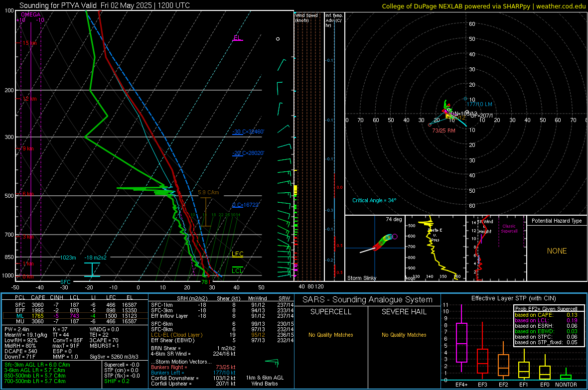Select the LCL-EL (Cloud Layer) row
The height and width of the screenshot is (390, 588).
tap(222, 335)
